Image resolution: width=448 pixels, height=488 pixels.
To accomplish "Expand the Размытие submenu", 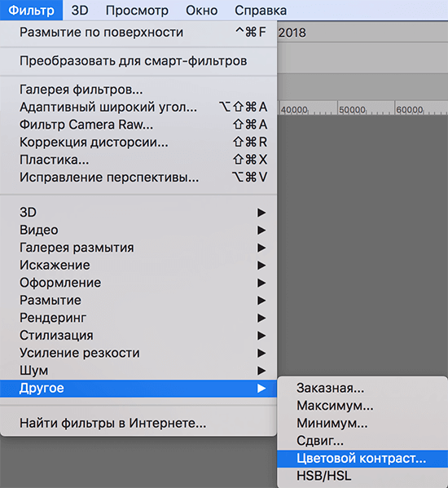I will click(x=138, y=301).
